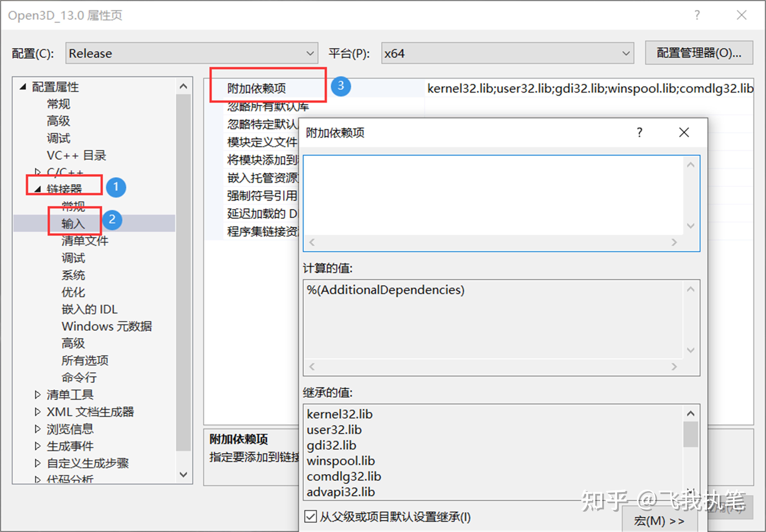Expand the C/C++ tree node
This screenshot has height=532, width=766.
[38, 171]
